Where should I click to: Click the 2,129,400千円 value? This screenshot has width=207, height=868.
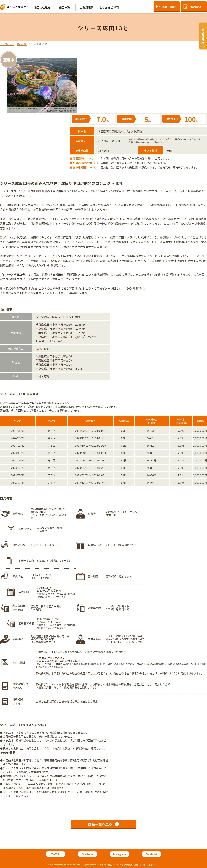pos(45,349)
